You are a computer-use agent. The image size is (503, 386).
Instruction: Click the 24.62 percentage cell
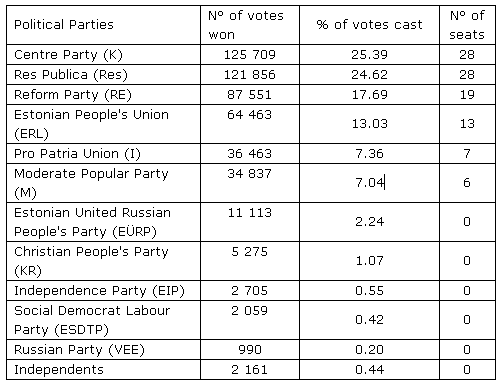369,74
